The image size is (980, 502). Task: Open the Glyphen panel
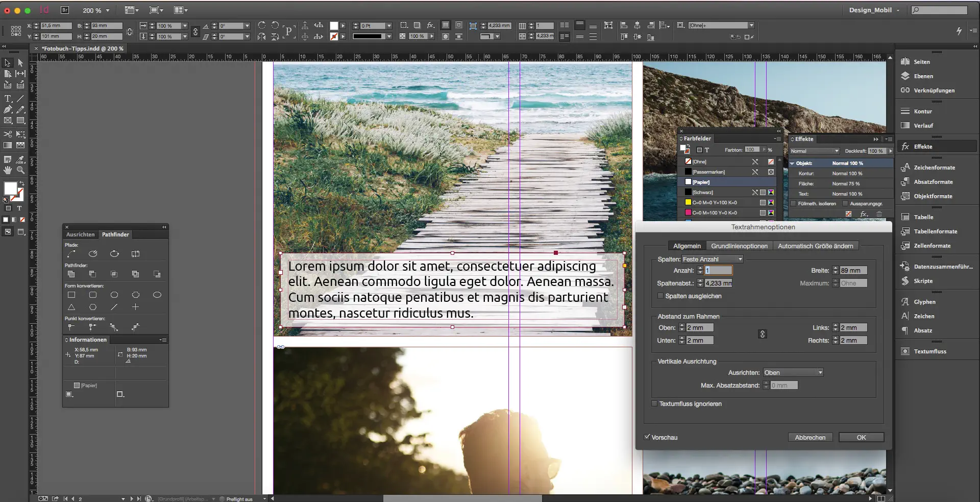(x=923, y=302)
